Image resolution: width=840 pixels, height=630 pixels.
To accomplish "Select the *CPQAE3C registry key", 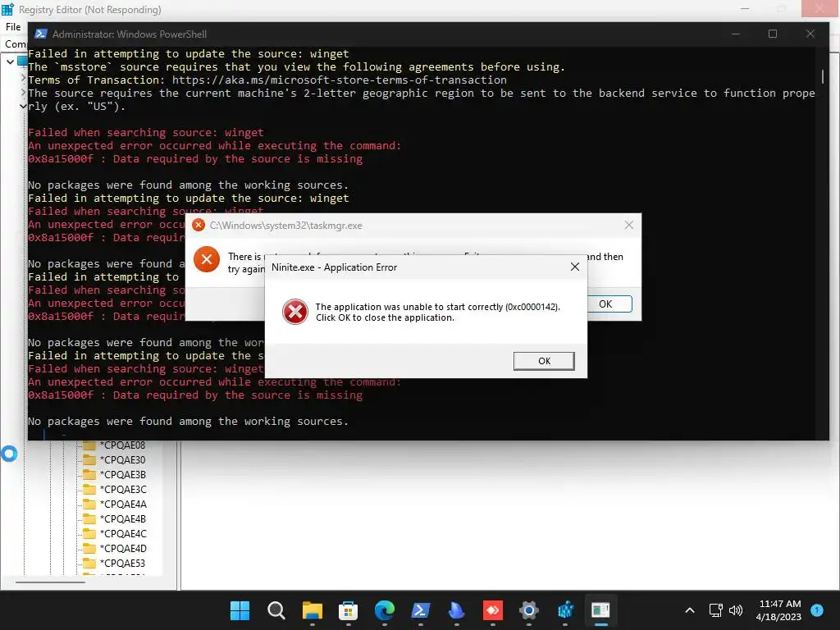I will (123, 489).
